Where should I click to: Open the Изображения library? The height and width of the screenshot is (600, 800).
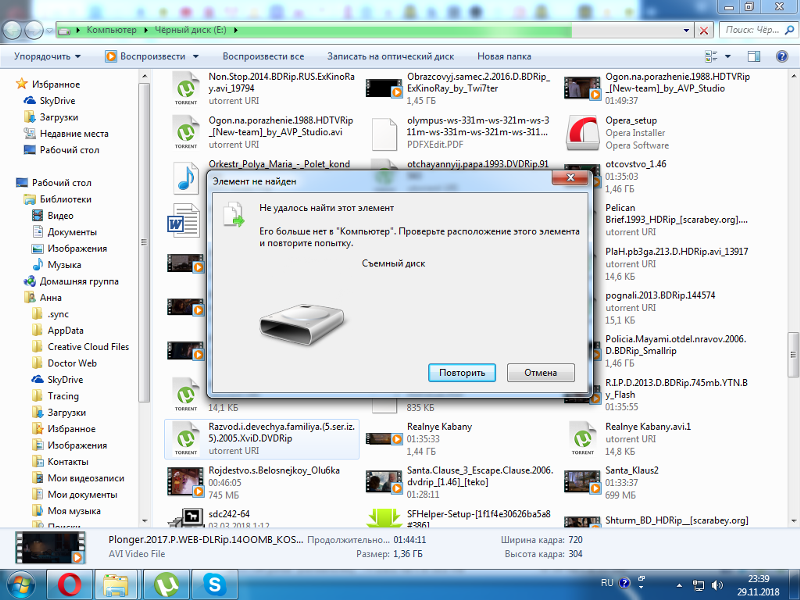click(77, 248)
